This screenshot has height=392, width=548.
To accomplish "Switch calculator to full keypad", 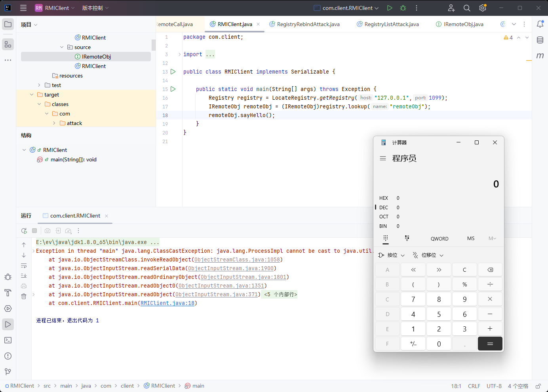I will click(386, 239).
